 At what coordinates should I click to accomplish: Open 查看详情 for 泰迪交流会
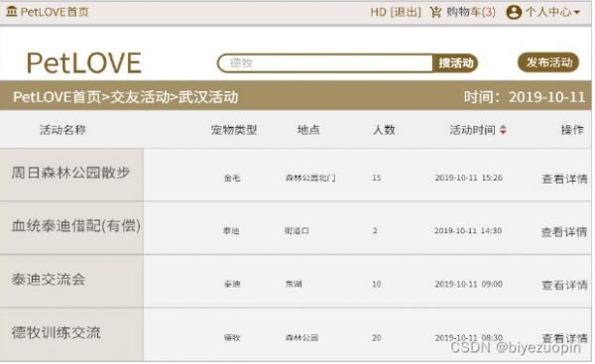point(564,285)
